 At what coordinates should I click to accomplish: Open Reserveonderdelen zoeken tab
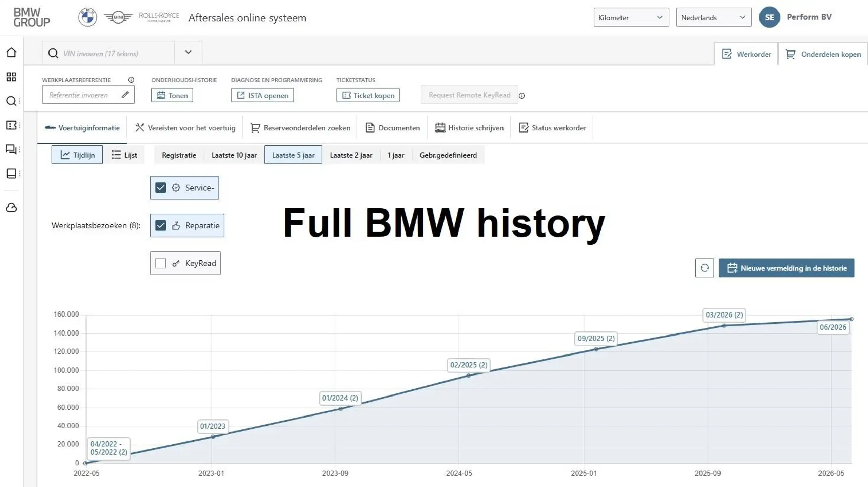pos(300,128)
